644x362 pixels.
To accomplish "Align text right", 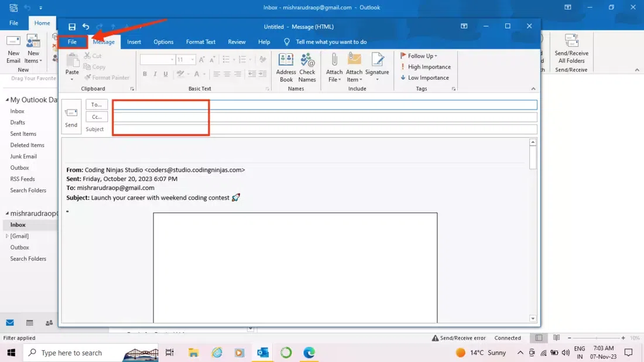I will pyautogui.click(x=237, y=74).
